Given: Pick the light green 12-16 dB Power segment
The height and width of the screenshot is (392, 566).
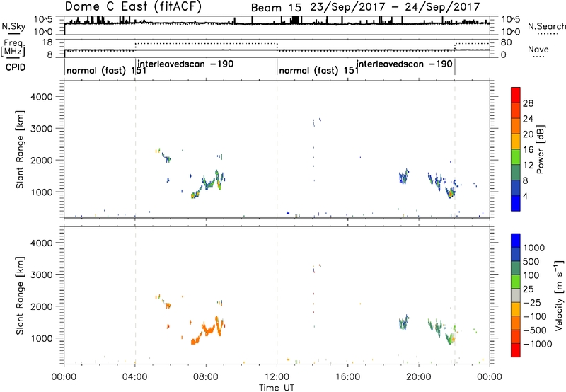Looking at the screenshot, I should coord(516,157).
